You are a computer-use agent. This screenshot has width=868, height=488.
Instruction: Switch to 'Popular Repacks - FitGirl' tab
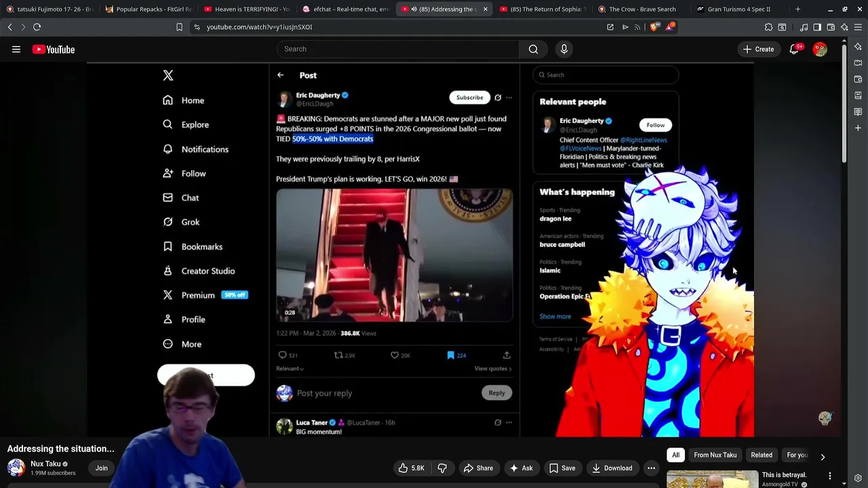click(149, 9)
